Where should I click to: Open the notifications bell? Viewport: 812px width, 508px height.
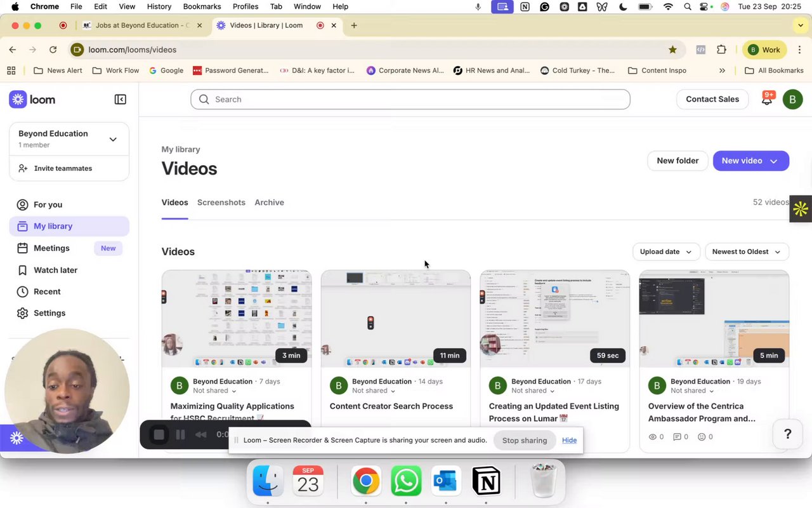tap(767, 98)
